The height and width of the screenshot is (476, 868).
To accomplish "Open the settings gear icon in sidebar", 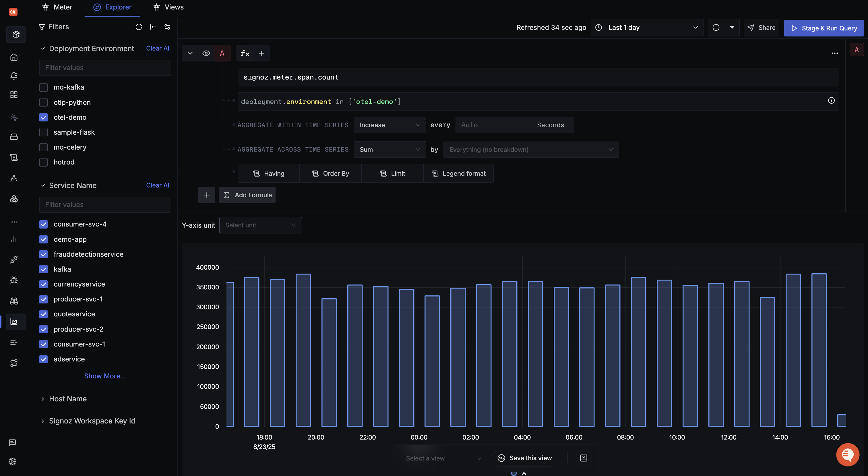I will pyautogui.click(x=12, y=462).
